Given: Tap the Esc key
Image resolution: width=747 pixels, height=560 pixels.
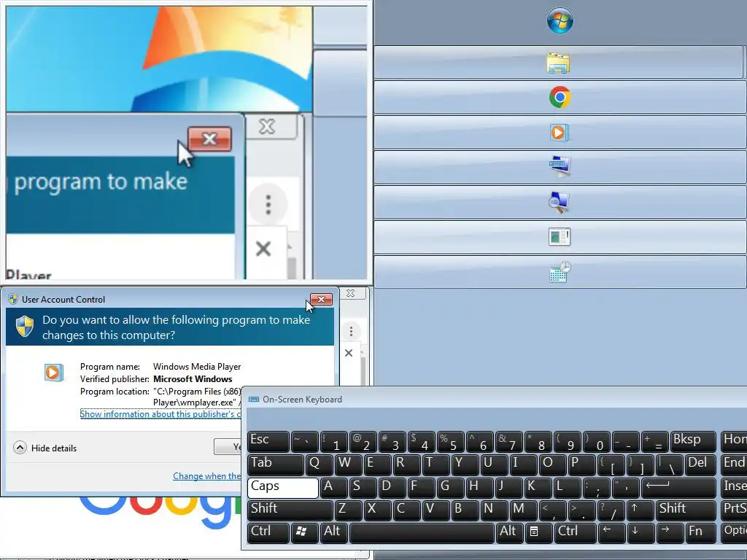Looking at the screenshot, I should click(x=268, y=441).
